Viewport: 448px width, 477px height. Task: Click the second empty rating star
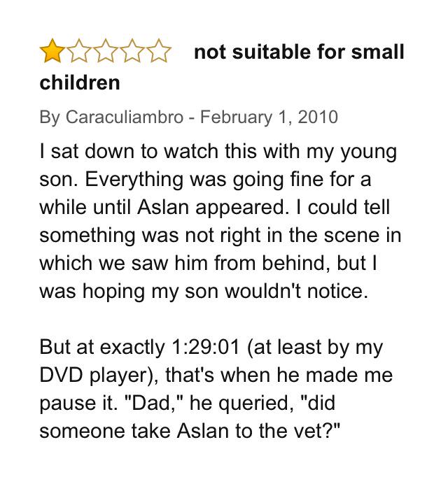click(79, 51)
